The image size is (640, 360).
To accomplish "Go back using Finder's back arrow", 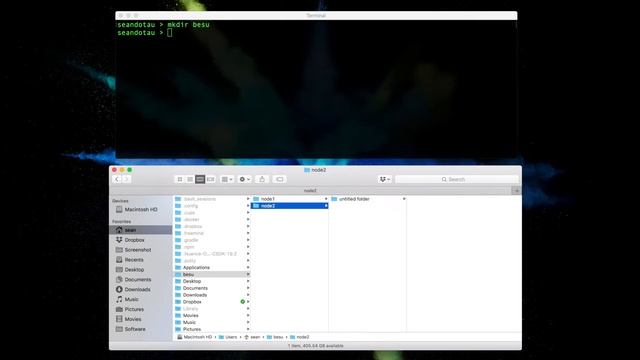I will click(x=117, y=179).
